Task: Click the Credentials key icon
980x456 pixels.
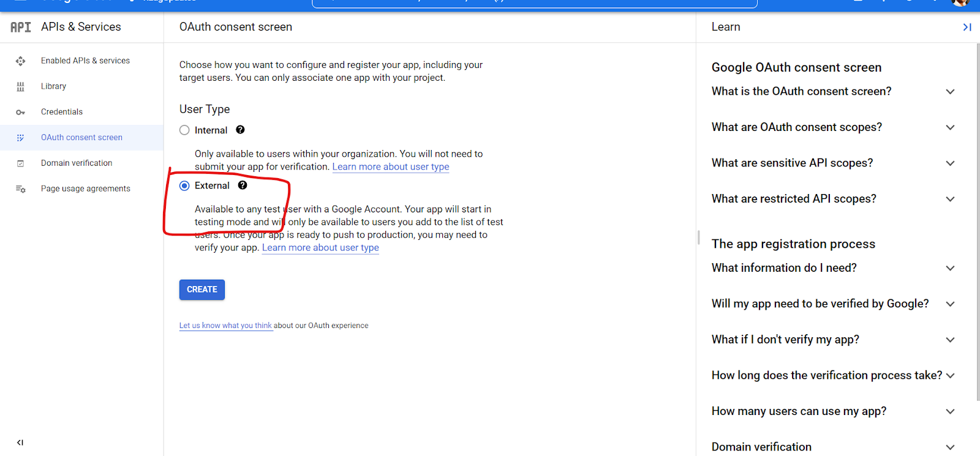Action: tap(20, 112)
